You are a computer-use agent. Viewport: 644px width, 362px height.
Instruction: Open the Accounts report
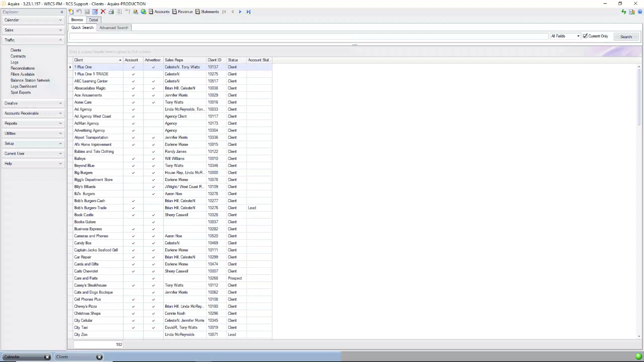159,12
